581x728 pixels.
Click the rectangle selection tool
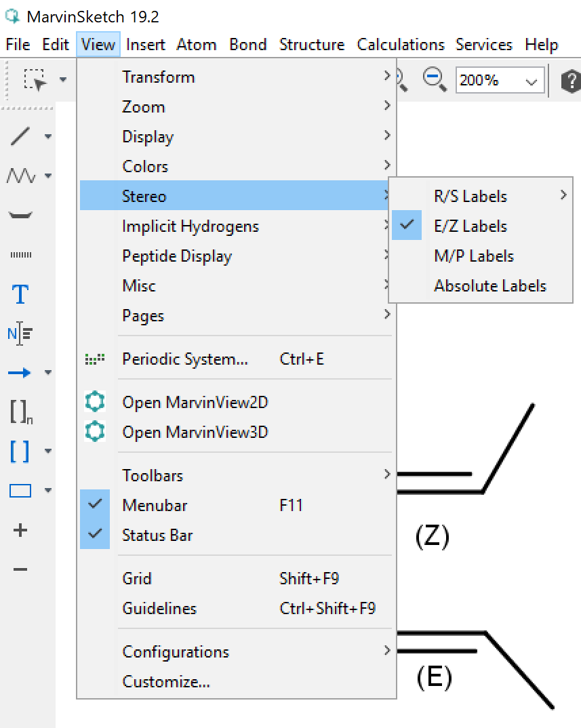pyautogui.click(x=35, y=80)
